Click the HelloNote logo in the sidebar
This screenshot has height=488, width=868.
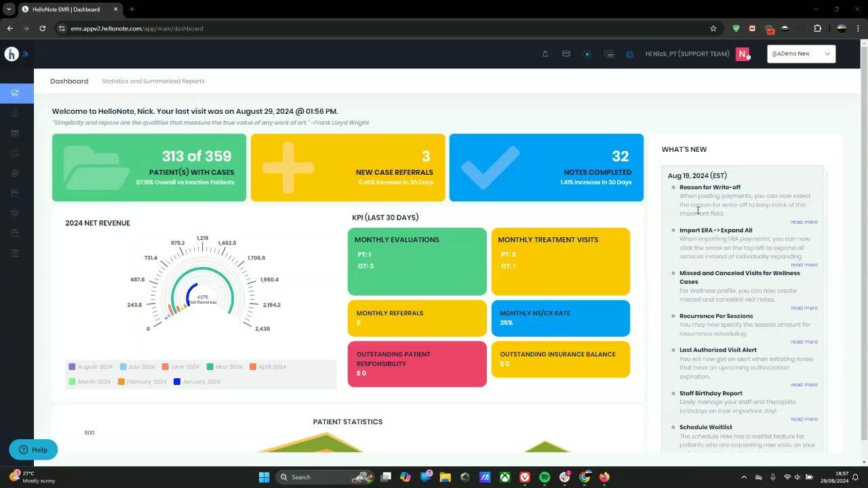11,54
